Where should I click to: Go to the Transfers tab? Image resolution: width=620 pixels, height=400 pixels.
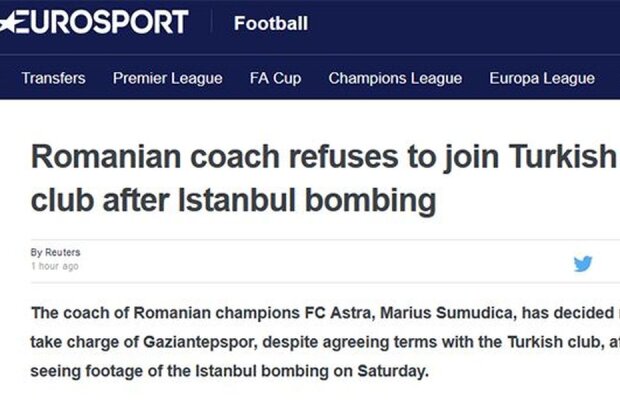pyautogui.click(x=53, y=78)
